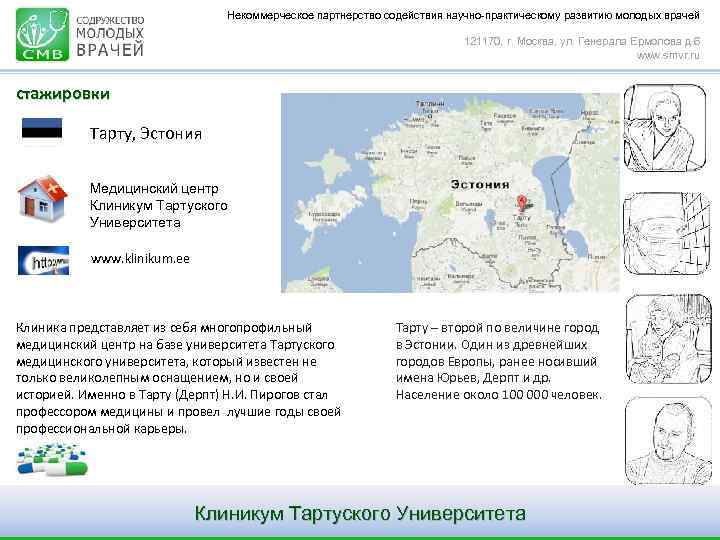Click the Эстония label on the map
Viewport: 720px width, 540px height.
(x=480, y=184)
